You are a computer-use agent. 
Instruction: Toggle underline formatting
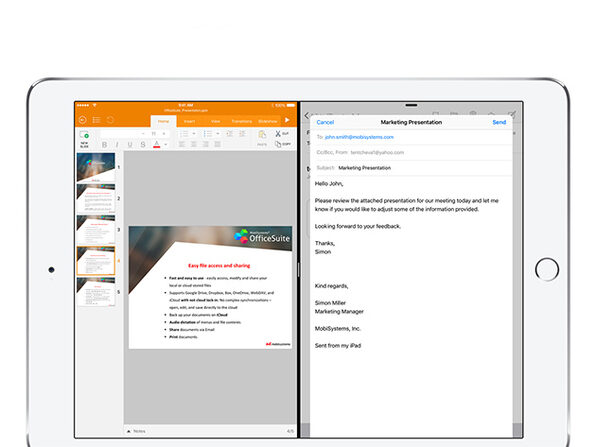[x=130, y=144]
